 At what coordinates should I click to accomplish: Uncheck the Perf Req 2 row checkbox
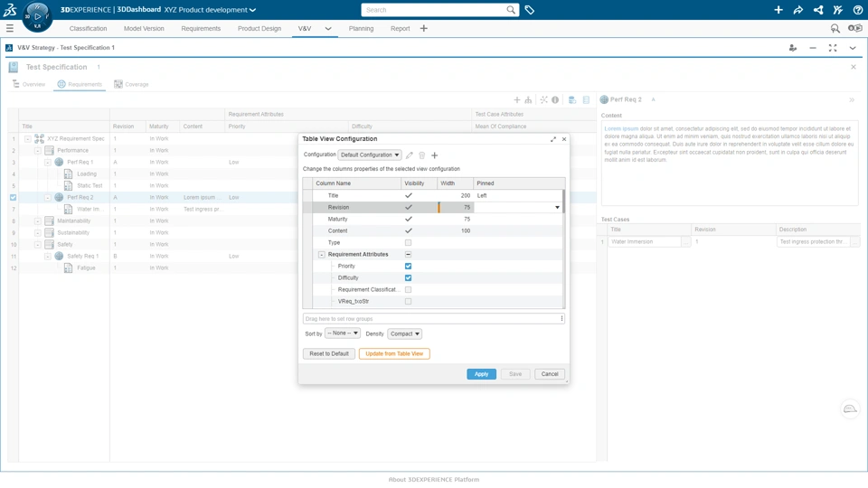[x=14, y=198]
